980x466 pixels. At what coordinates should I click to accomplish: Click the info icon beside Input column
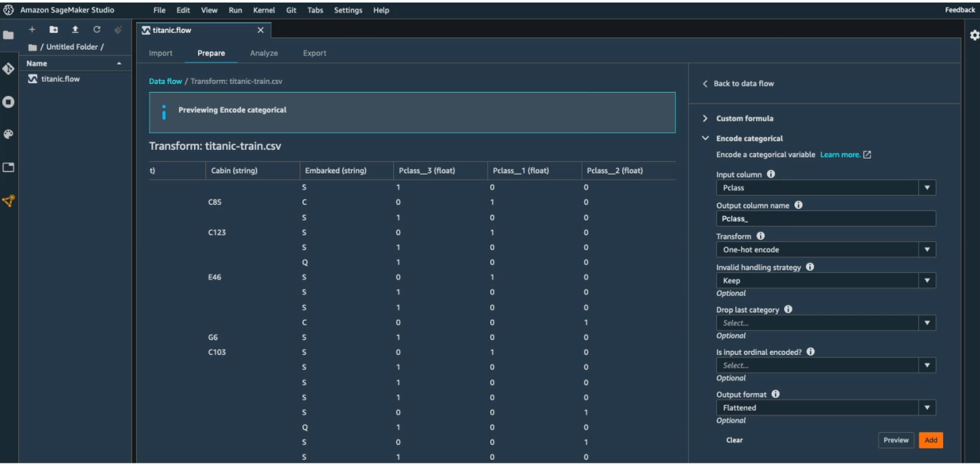pos(771,174)
